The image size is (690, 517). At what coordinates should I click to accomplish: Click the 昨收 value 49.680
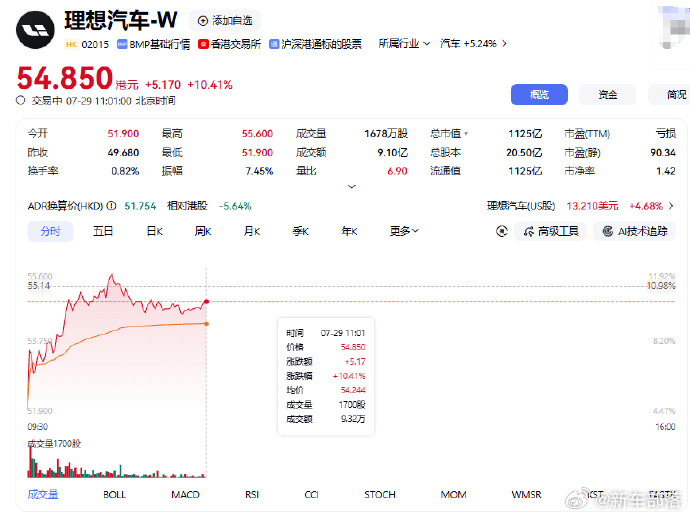click(123, 153)
